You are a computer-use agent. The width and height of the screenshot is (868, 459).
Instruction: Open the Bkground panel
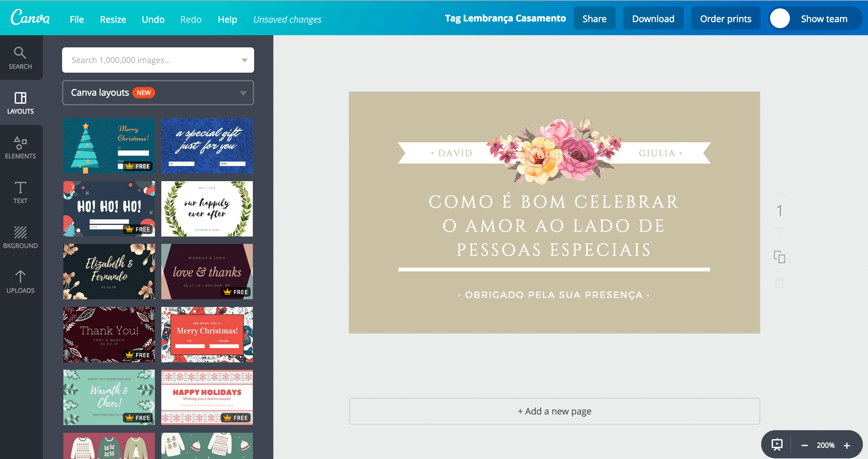tap(20, 237)
